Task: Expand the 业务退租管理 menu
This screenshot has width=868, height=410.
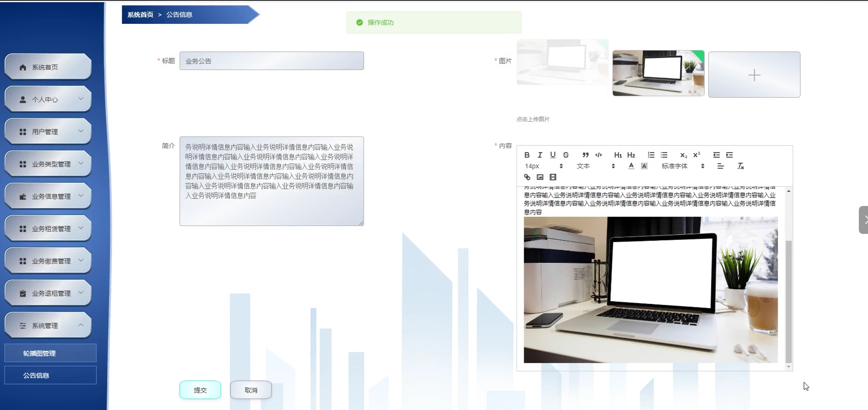Action: click(48, 293)
